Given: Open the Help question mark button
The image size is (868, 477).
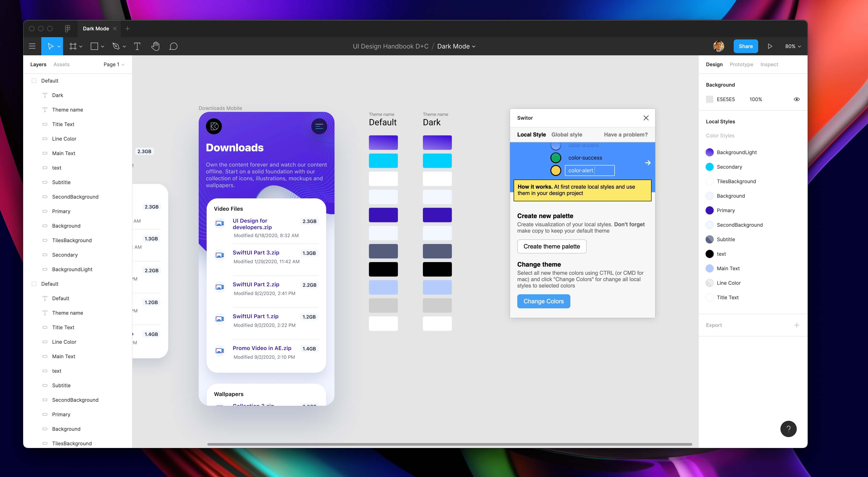Looking at the screenshot, I should pyautogui.click(x=788, y=429).
